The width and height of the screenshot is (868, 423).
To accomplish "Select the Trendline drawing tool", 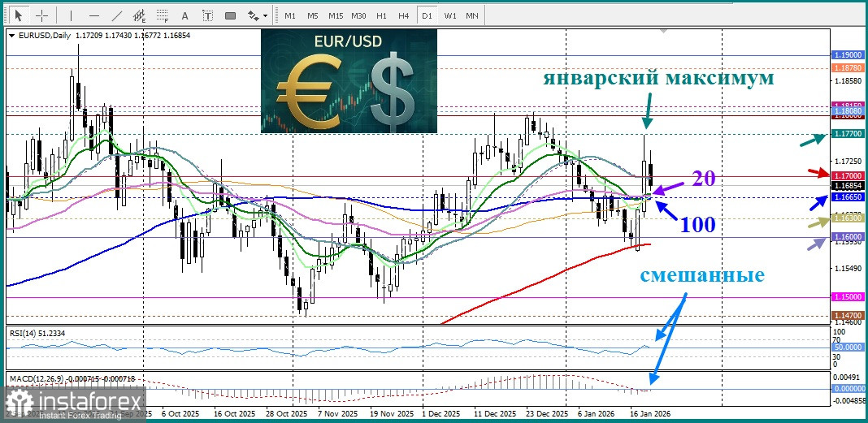I will point(117,15).
